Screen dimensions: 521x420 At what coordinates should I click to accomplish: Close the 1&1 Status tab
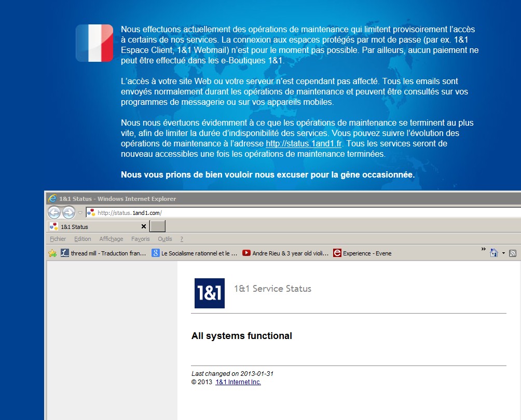coord(144,226)
